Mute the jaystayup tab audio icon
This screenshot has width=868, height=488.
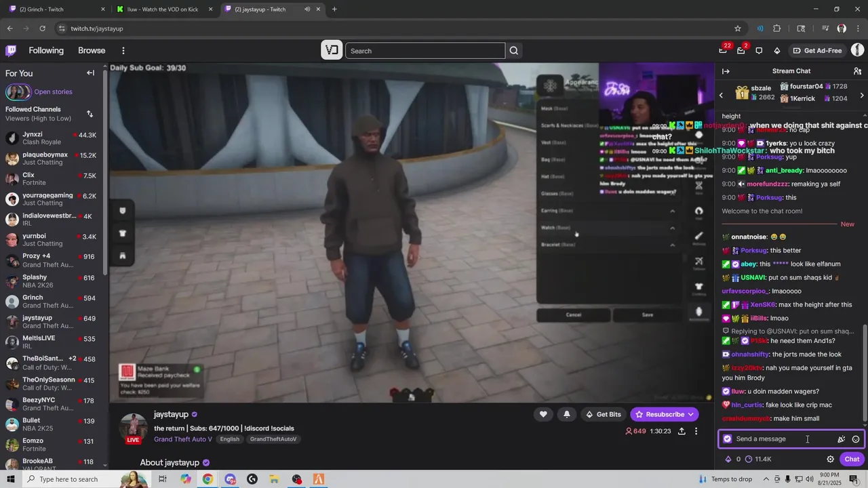307,9
